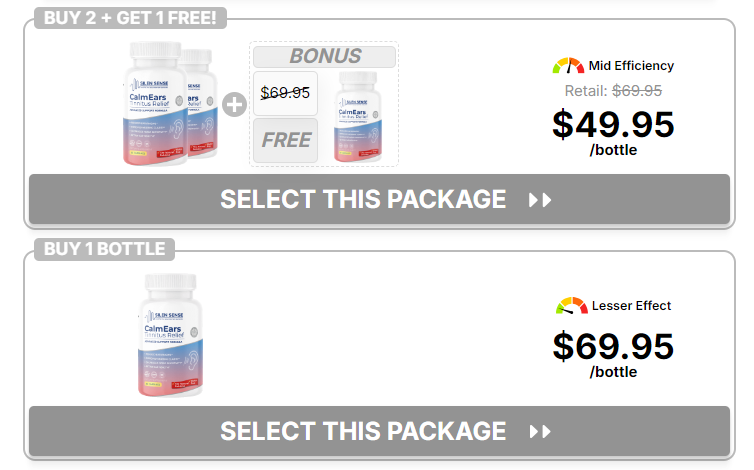The image size is (754, 470).
Task: Click the "BUY 2 + GET 1 FREE!" label
Action: pos(131,18)
